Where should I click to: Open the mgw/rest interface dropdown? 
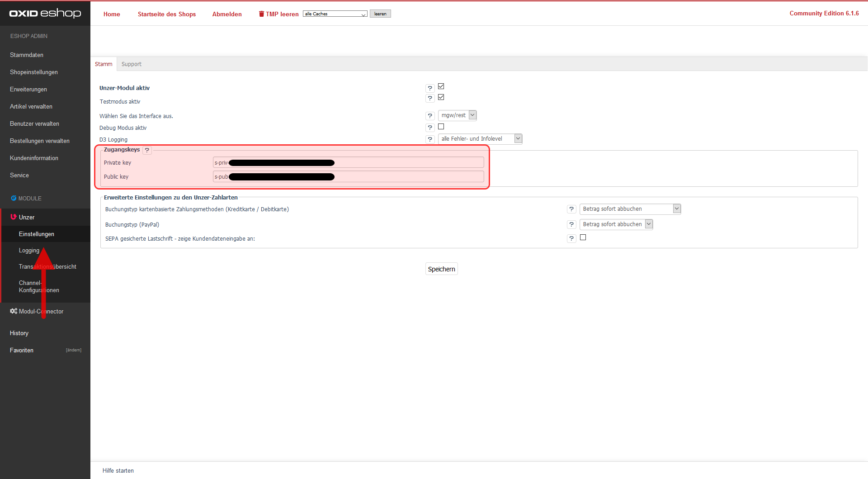click(457, 115)
